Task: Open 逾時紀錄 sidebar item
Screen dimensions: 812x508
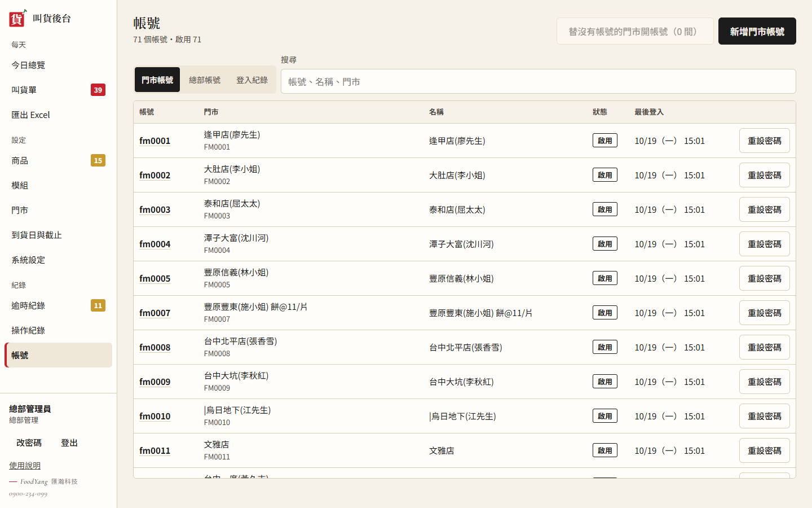Action: click(58, 305)
